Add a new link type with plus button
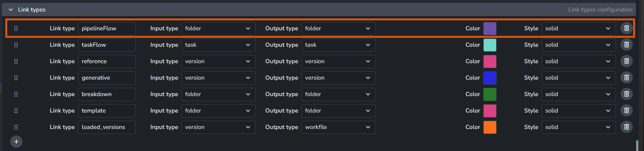 pos(16,142)
